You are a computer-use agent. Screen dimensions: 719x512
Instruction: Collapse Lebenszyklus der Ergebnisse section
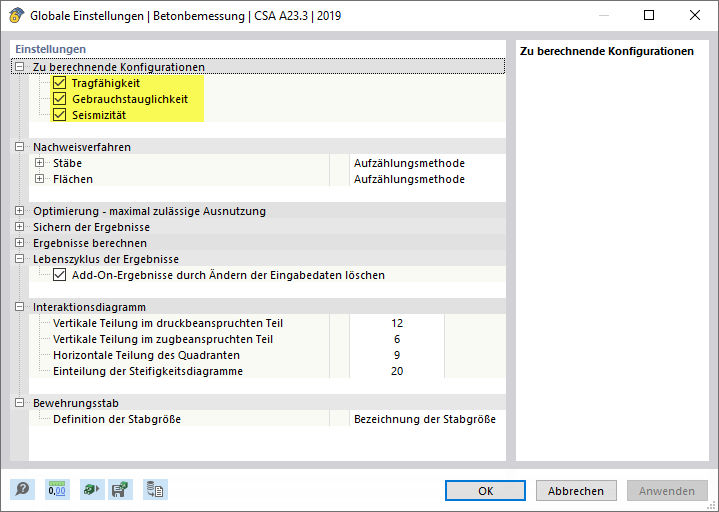(19, 259)
